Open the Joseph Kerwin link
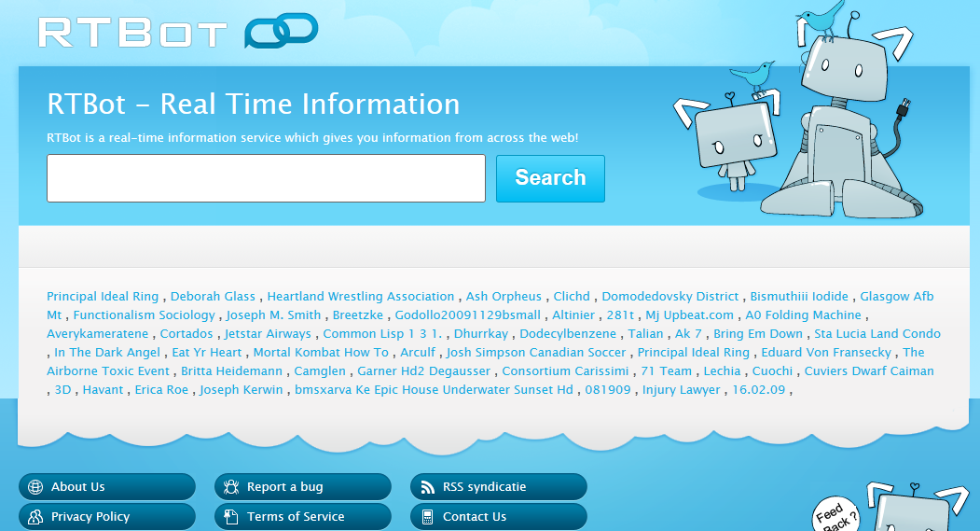Screen dimensions: 980x531 coord(242,390)
